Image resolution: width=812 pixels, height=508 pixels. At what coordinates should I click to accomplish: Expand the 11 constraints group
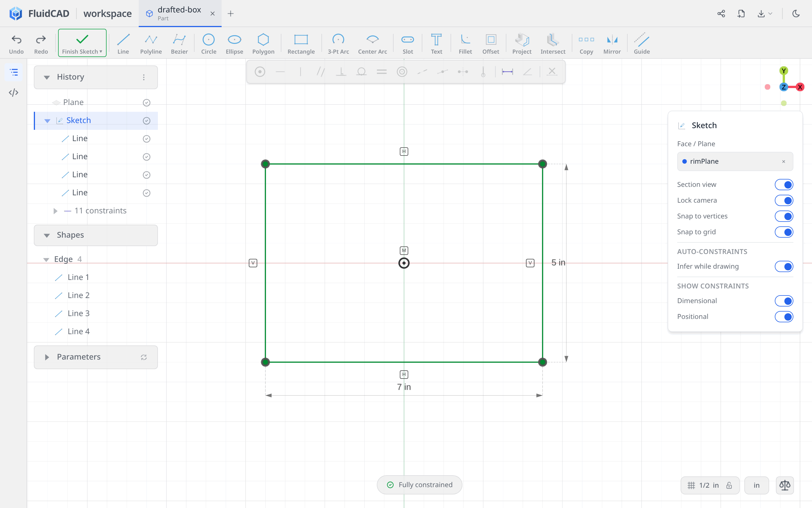[55, 211]
